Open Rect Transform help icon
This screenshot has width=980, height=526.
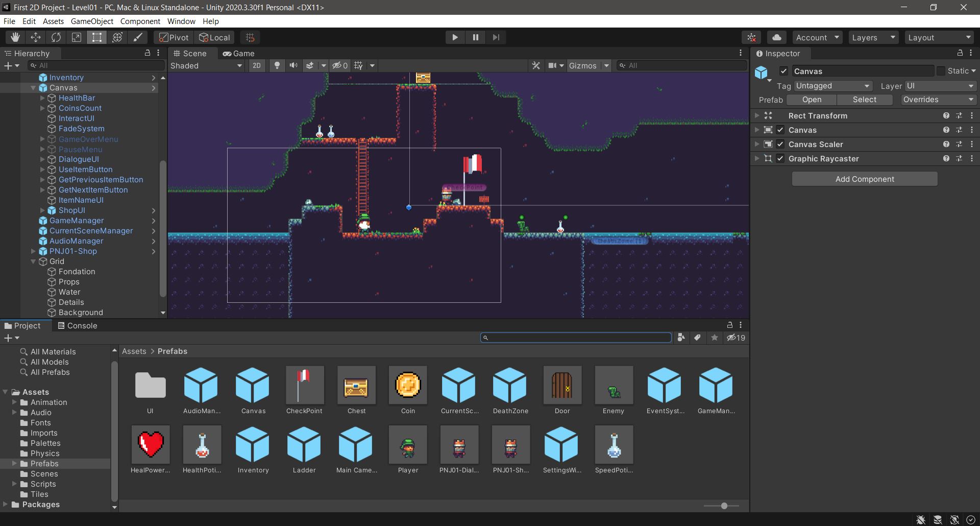[x=946, y=116]
